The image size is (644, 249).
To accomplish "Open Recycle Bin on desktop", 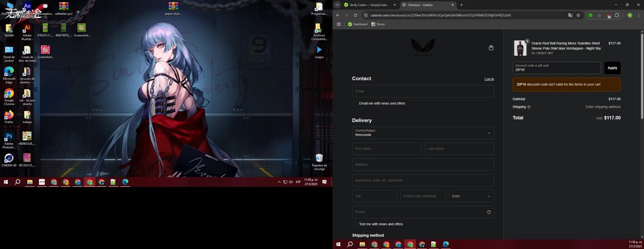I will pos(319,159).
